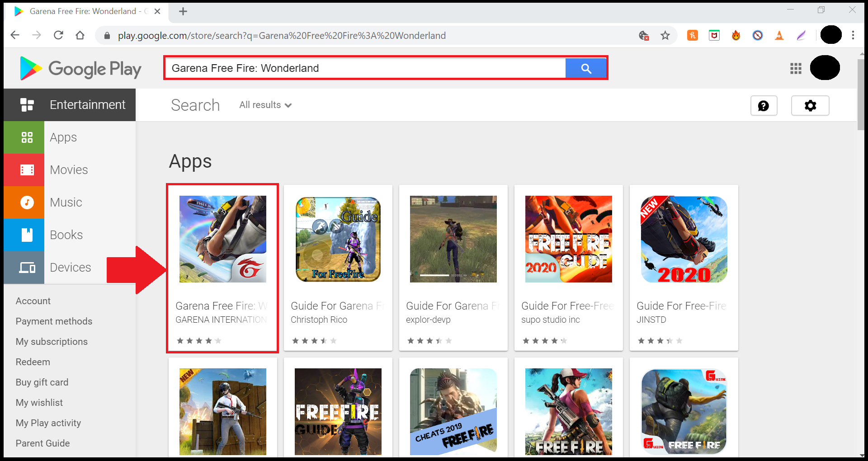Viewport: 868px width, 461px height.
Task: Open the settings gear button
Action: tap(810, 105)
